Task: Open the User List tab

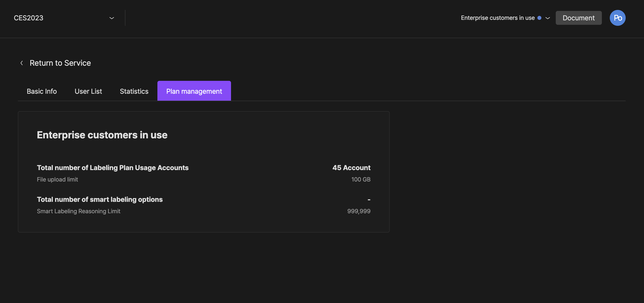Action: [88, 91]
